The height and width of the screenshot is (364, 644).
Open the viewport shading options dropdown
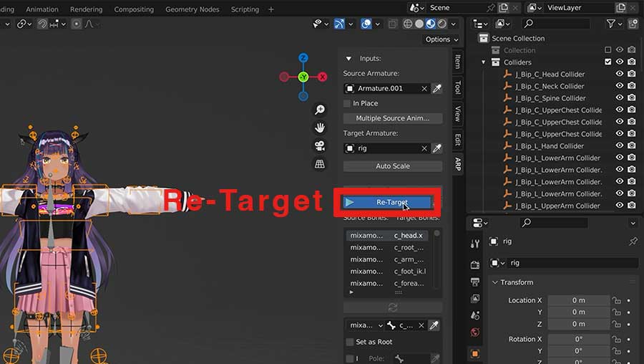point(454,24)
